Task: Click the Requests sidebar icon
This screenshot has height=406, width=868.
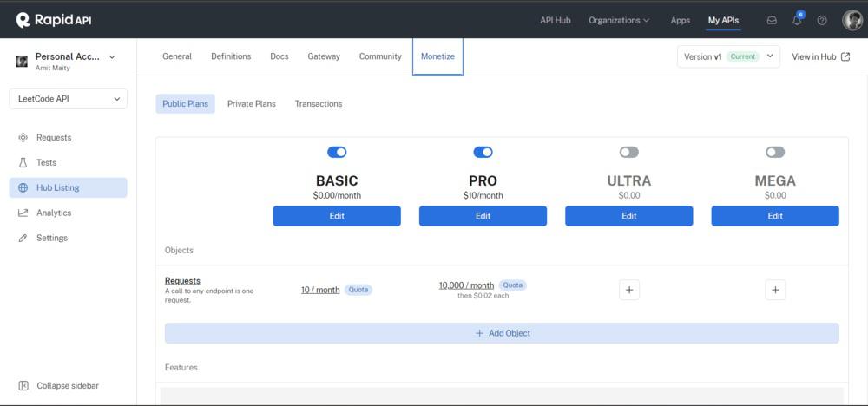Action: click(x=23, y=137)
